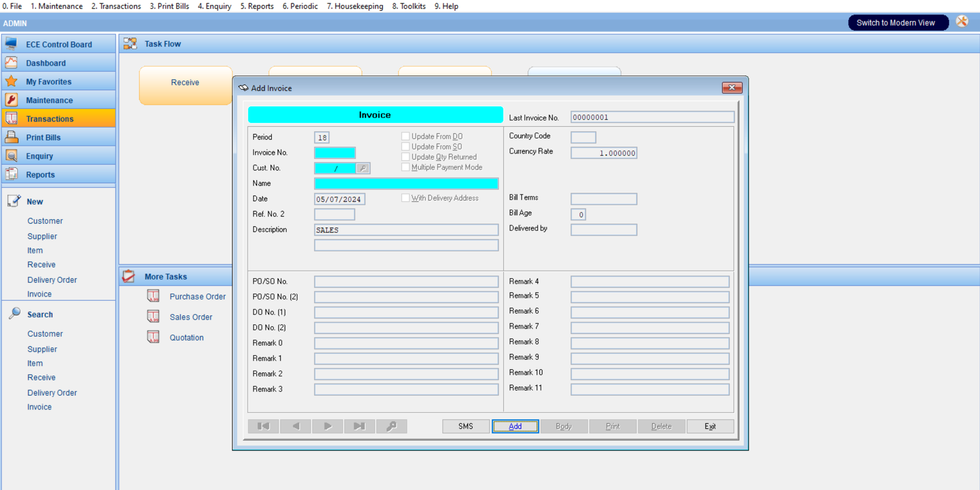Check the With Delivery Address option
This screenshot has width=980, height=490.
click(x=405, y=198)
